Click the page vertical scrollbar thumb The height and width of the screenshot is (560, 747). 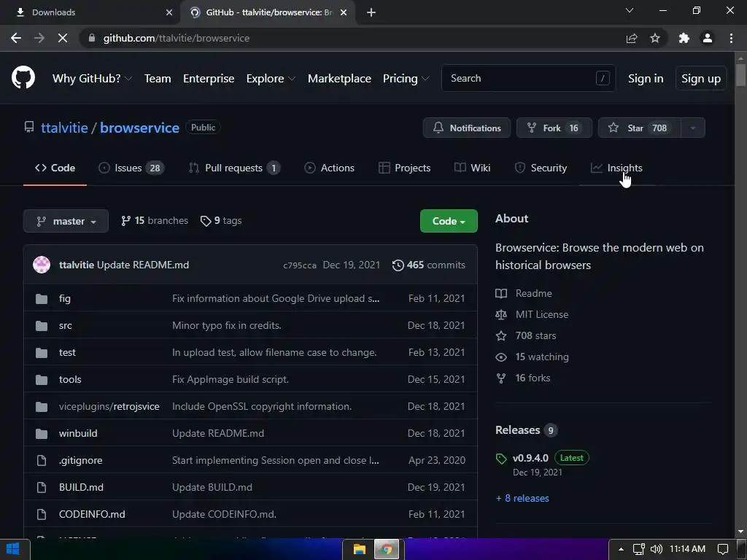click(740, 75)
